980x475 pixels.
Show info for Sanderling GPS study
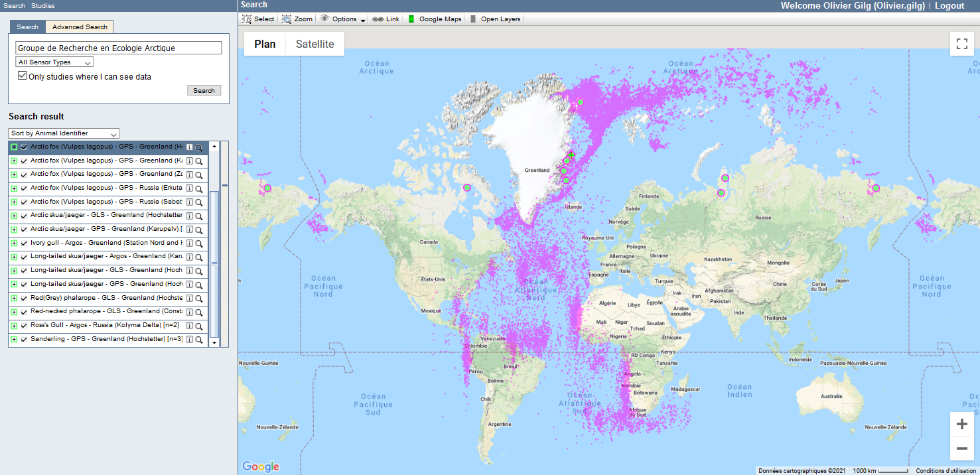(x=189, y=340)
